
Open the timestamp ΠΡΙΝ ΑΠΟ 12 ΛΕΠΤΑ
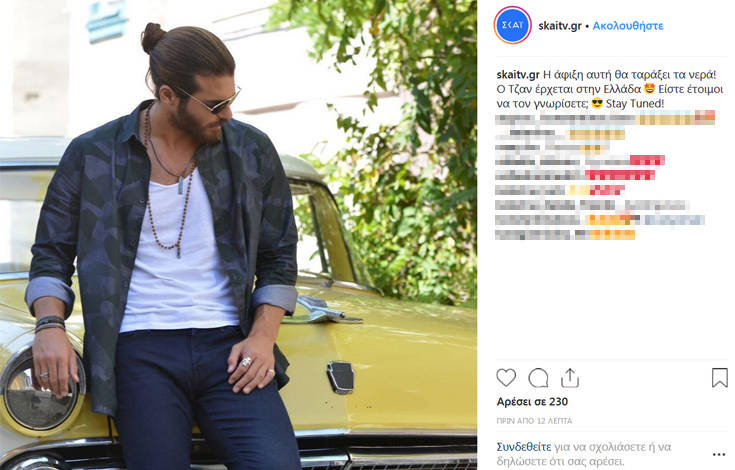pos(534,421)
